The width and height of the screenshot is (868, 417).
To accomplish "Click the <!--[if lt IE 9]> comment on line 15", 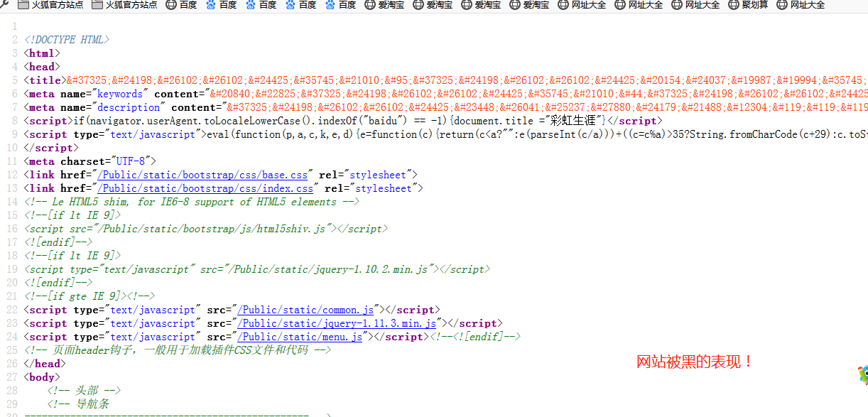I will [72, 215].
